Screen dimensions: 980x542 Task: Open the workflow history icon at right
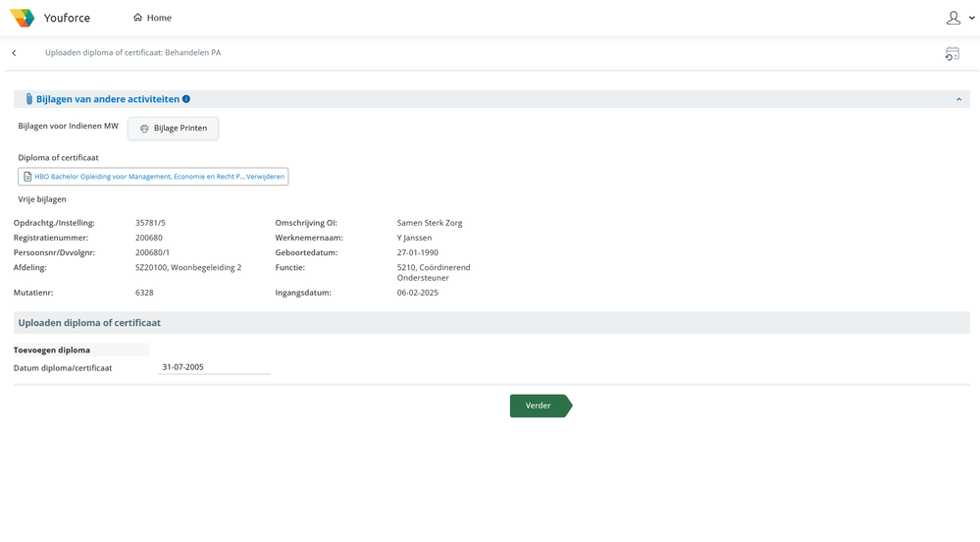tap(952, 54)
